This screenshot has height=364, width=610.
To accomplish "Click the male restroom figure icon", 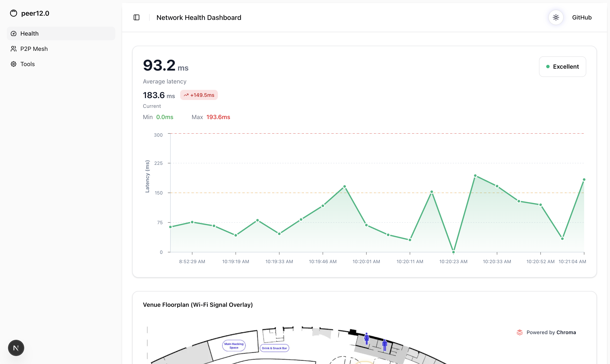I will (384, 345).
